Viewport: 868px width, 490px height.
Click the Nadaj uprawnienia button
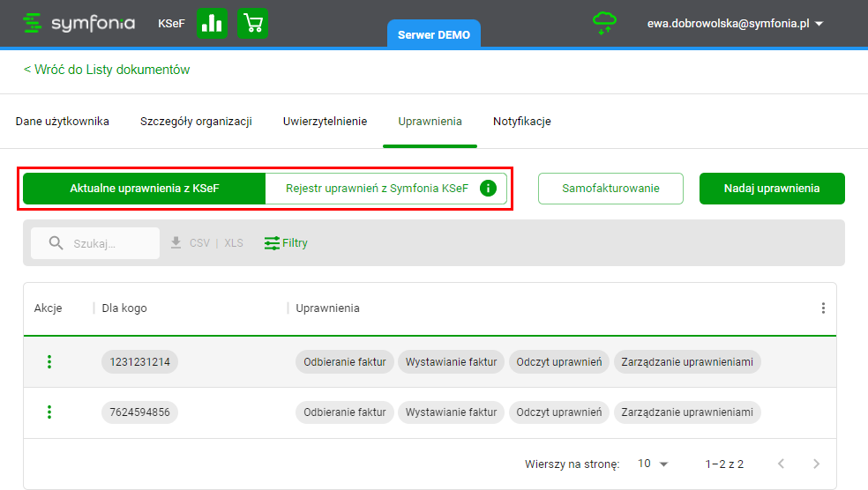(772, 189)
